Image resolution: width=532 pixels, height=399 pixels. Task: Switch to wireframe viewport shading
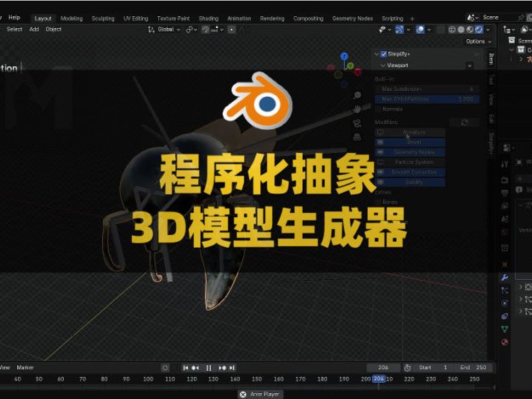[x=452, y=30]
